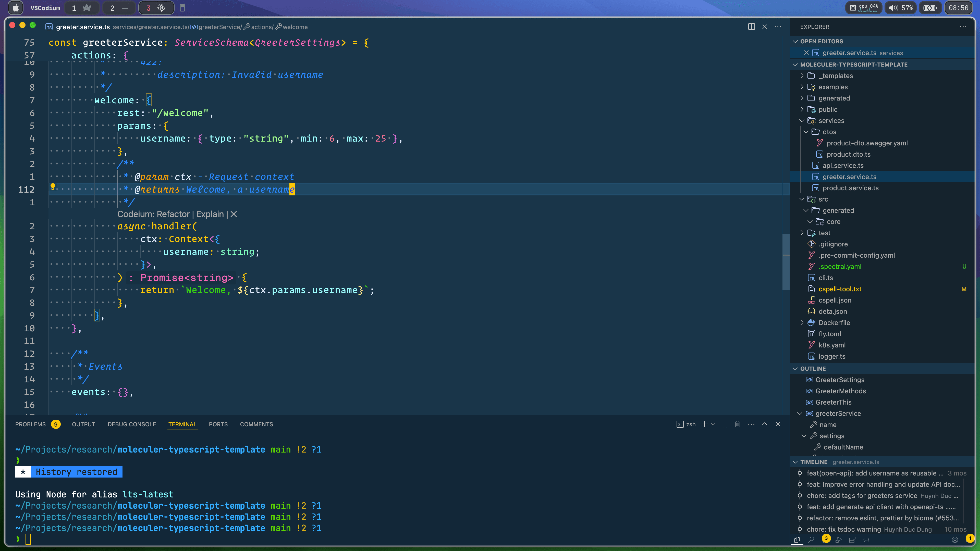The image size is (980, 551).
Task: Open the CPU usage menu bar widget
Action: pyautogui.click(x=864, y=8)
